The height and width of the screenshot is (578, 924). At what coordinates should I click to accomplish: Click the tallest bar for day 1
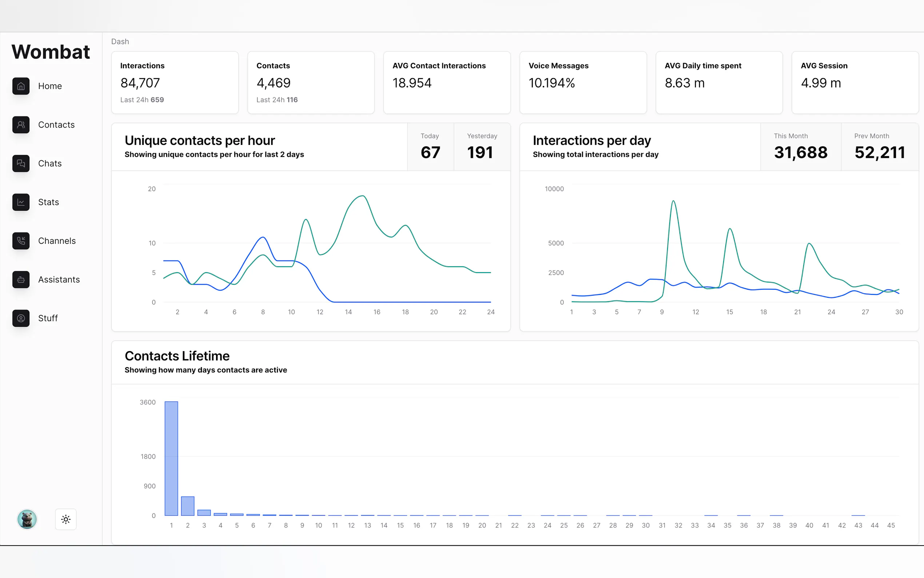click(171, 458)
